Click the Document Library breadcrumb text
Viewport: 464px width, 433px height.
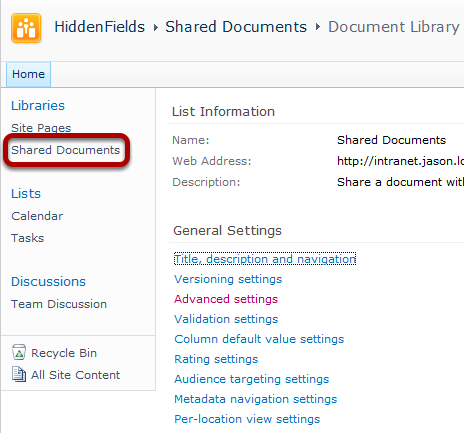(x=394, y=27)
